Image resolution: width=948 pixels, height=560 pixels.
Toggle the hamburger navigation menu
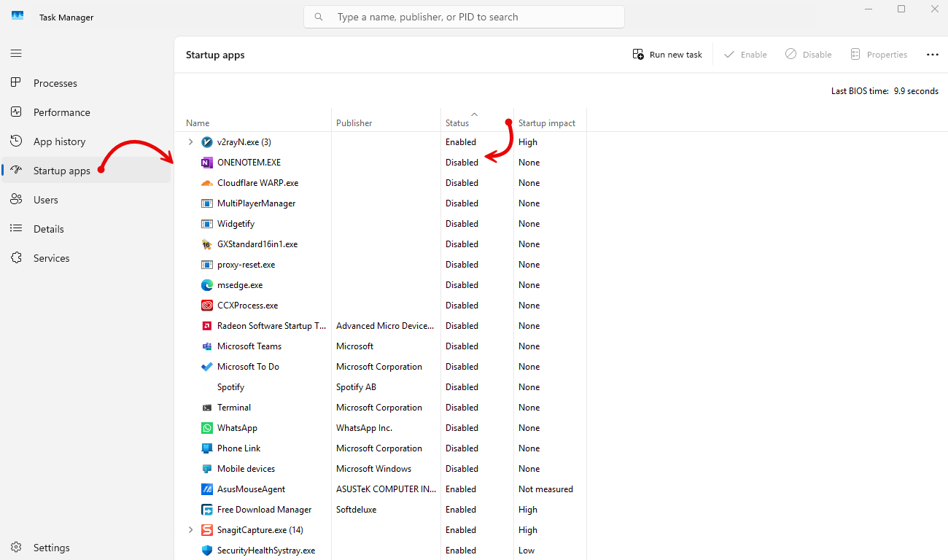(16, 53)
